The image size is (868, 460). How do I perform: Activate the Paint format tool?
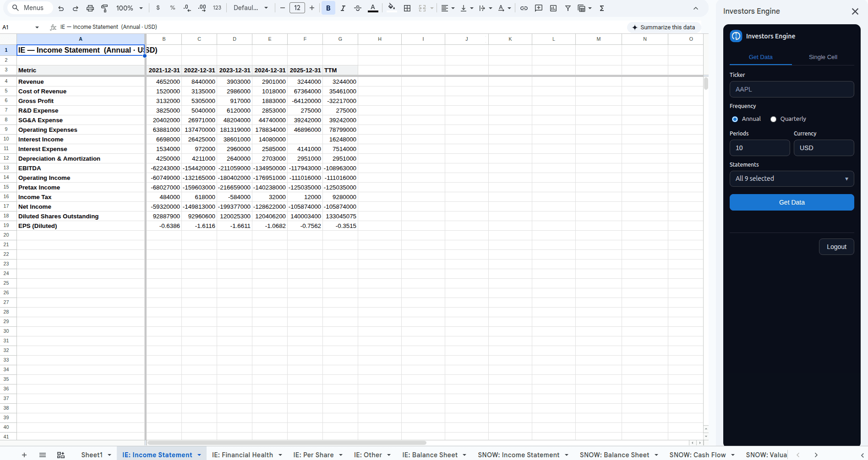click(x=105, y=8)
